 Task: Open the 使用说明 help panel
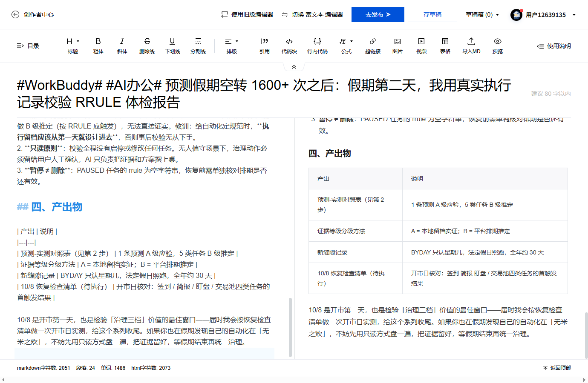tap(554, 46)
